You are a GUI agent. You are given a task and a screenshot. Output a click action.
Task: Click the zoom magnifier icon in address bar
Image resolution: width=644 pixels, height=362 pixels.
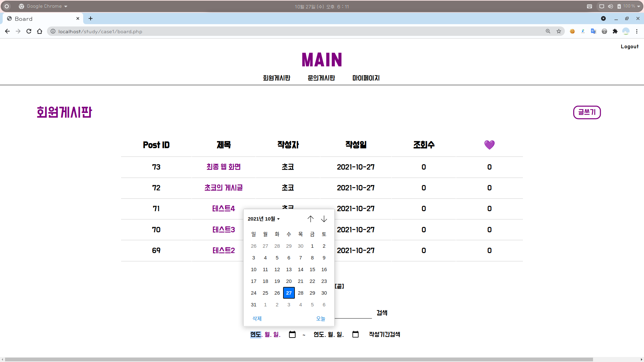(548, 31)
